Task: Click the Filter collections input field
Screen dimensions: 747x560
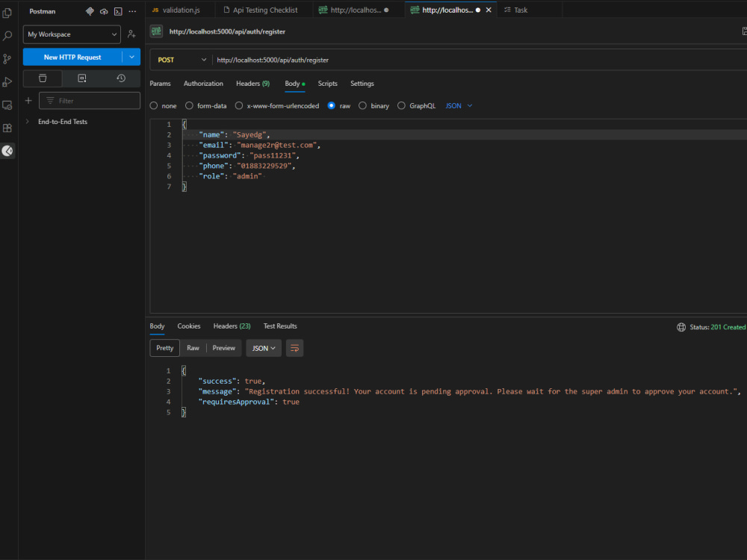Action: coord(90,101)
